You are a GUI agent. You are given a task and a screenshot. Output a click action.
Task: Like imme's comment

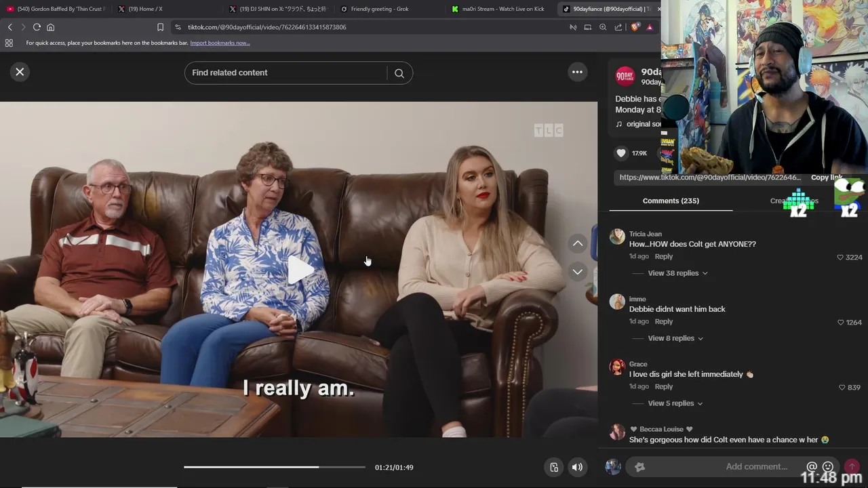click(x=841, y=323)
